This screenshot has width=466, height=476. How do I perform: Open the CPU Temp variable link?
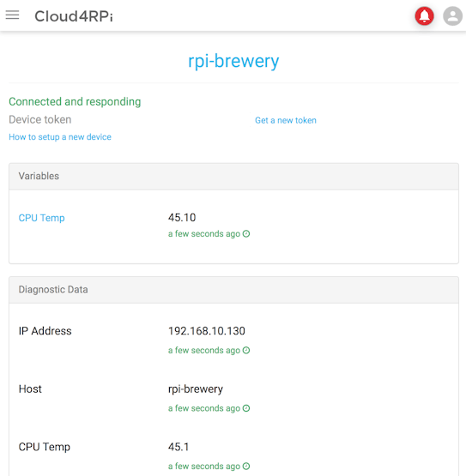41,218
